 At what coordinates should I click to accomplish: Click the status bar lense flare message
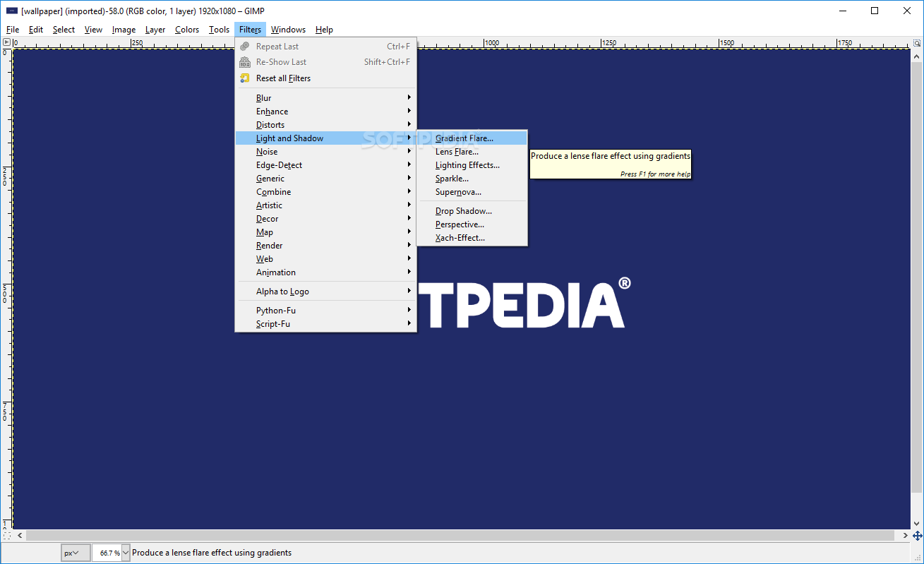point(212,553)
